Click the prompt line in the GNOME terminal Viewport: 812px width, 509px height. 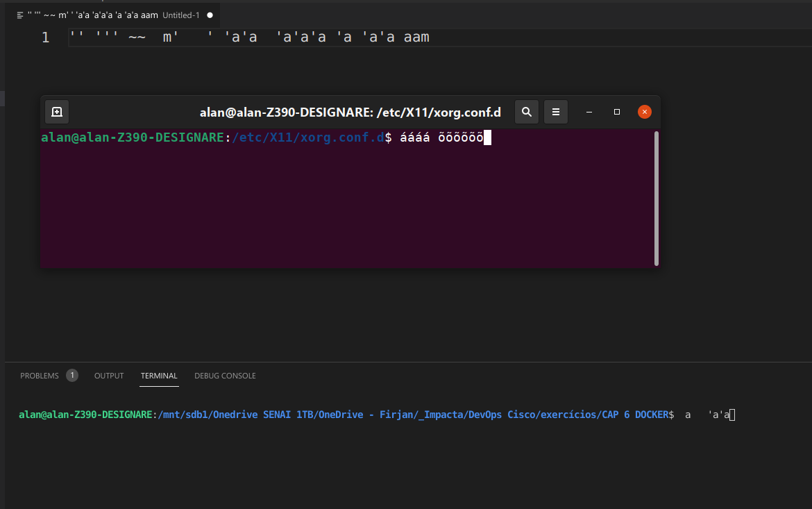267,138
